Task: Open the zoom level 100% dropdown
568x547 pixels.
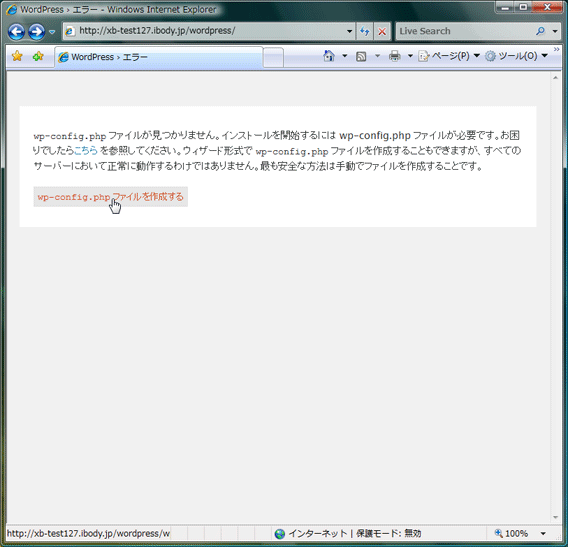Action: coord(543,533)
